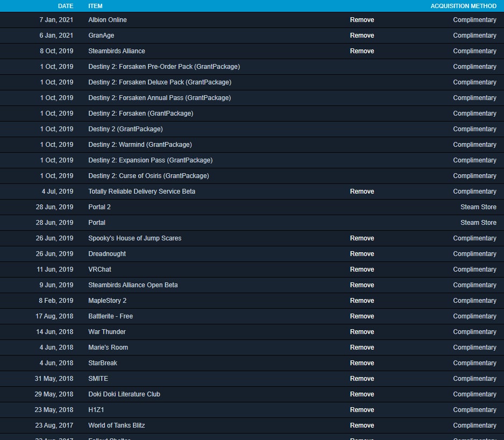
Task: Click the DATE column header
Action: point(66,6)
